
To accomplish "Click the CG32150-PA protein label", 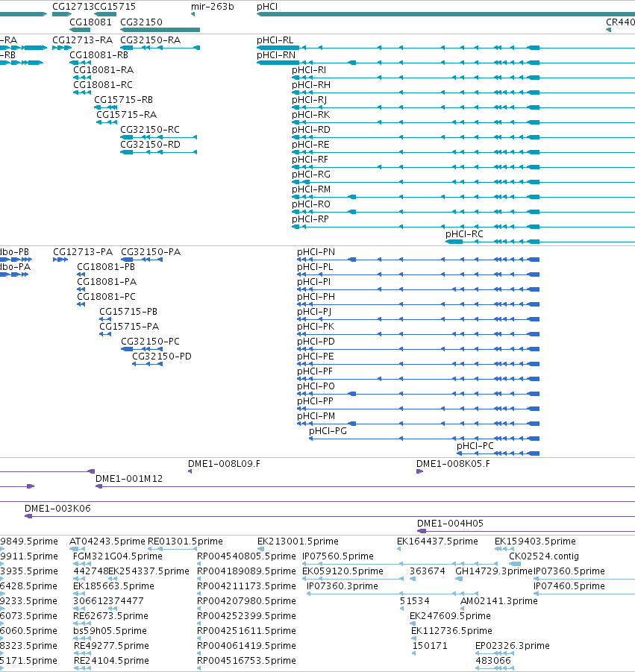I will [151, 252].
